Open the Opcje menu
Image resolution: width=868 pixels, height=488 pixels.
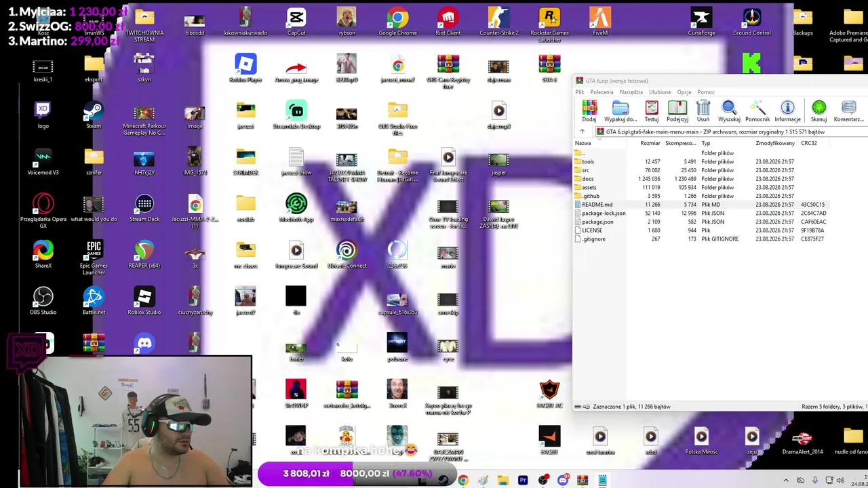[x=684, y=92]
